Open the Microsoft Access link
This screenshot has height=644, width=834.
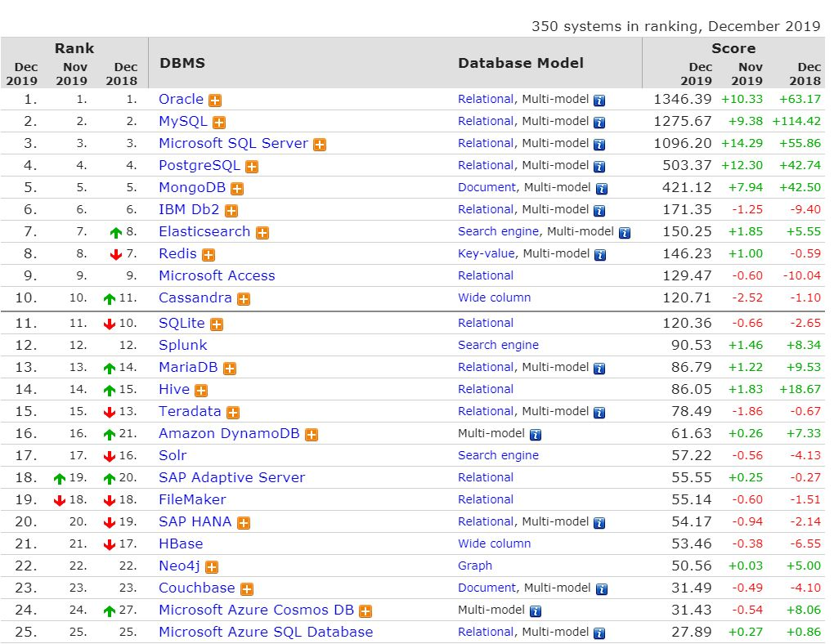click(x=217, y=276)
